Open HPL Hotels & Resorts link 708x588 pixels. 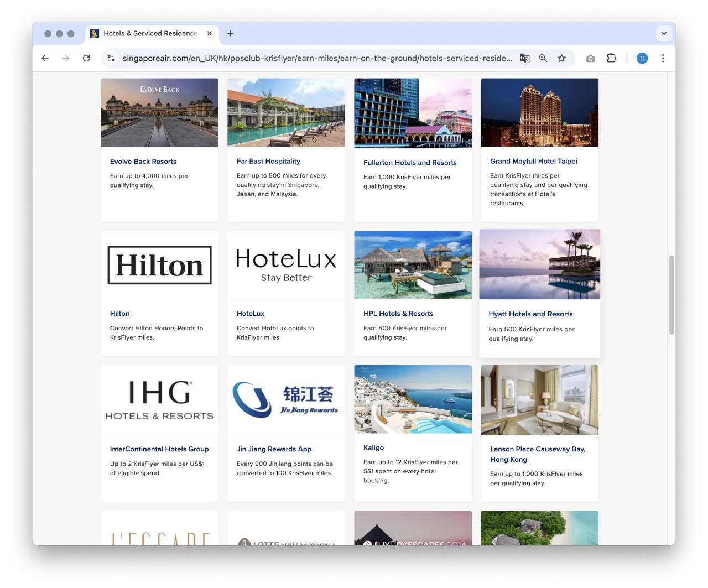[398, 314]
